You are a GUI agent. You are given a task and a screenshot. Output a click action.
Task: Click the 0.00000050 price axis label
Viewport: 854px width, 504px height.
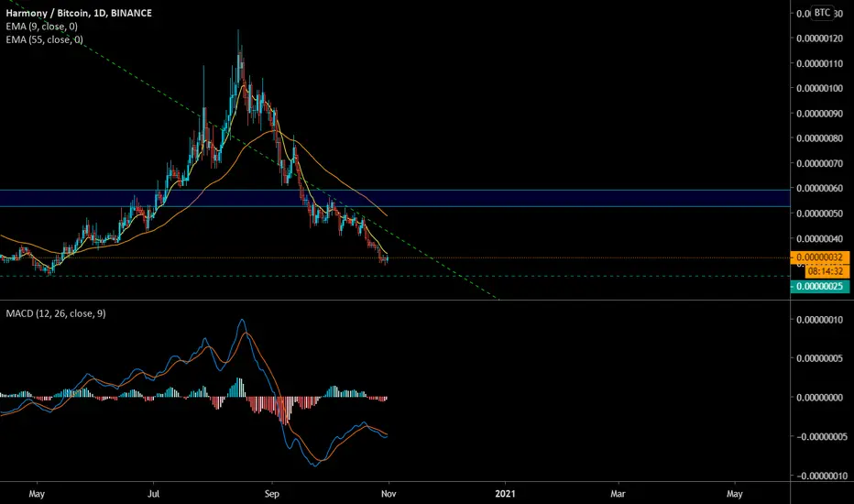820,214
